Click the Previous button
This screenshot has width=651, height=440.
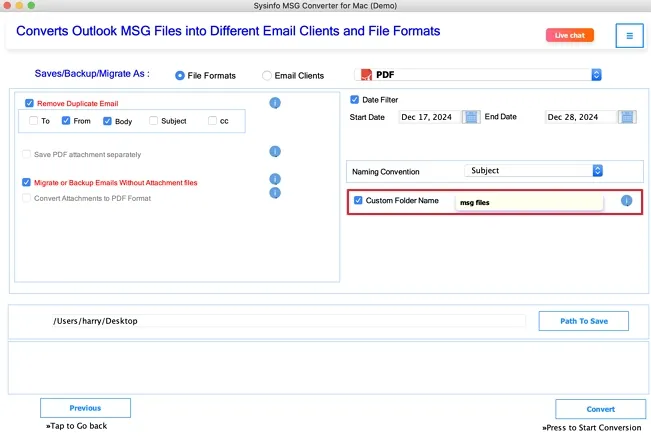click(86, 408)
